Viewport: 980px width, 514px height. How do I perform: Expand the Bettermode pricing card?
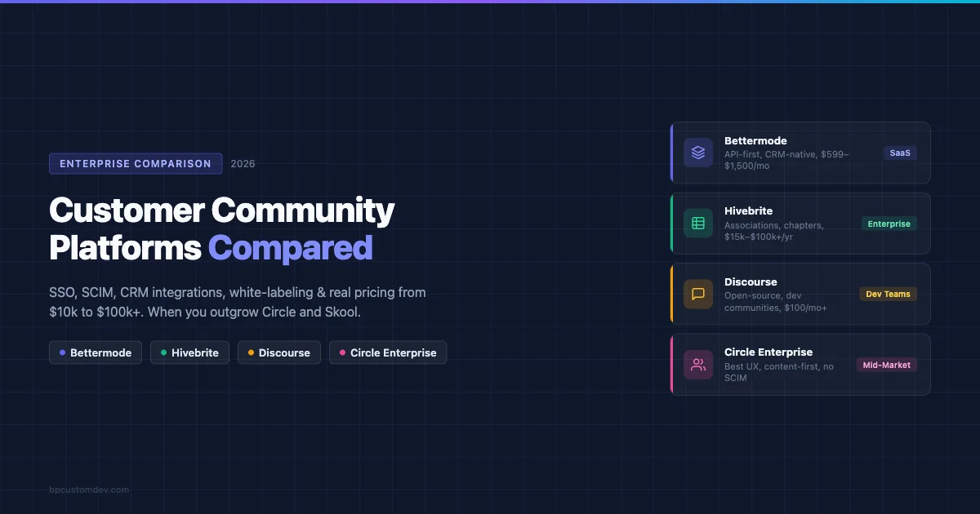point(800,153)
